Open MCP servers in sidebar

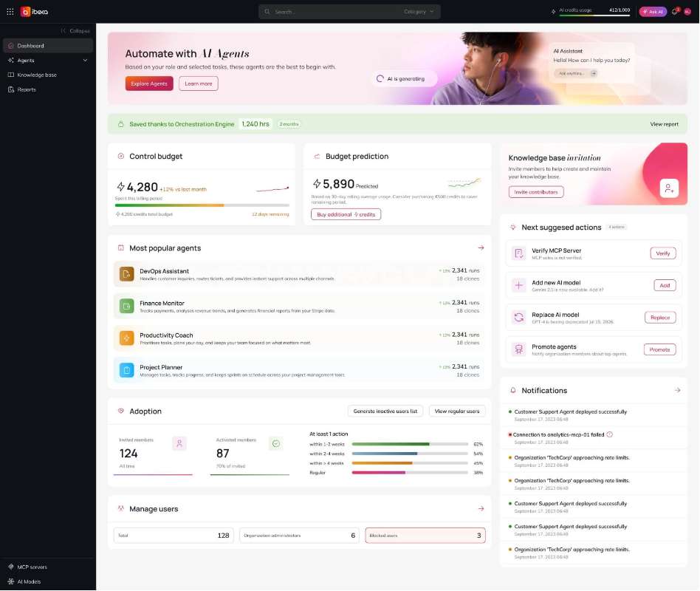tap(48, 567)
